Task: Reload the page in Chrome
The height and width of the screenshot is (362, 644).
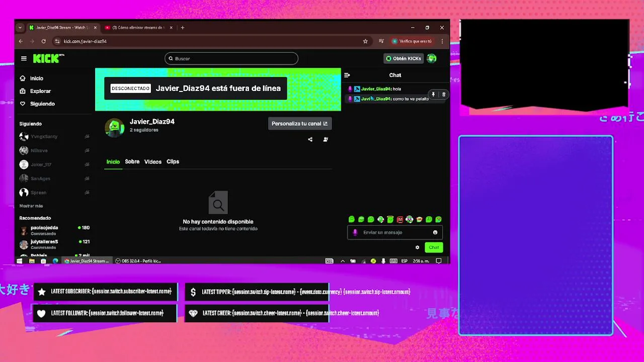Action: pyautogui.click(x=44, y=41)
